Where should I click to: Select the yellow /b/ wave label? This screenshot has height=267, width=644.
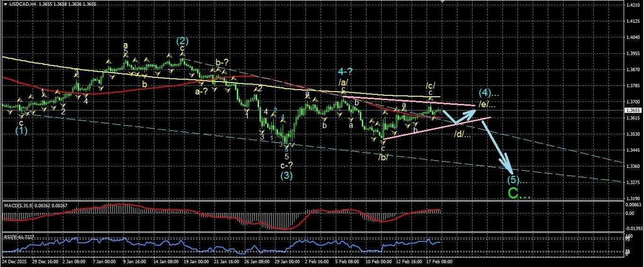pos(383,157)
